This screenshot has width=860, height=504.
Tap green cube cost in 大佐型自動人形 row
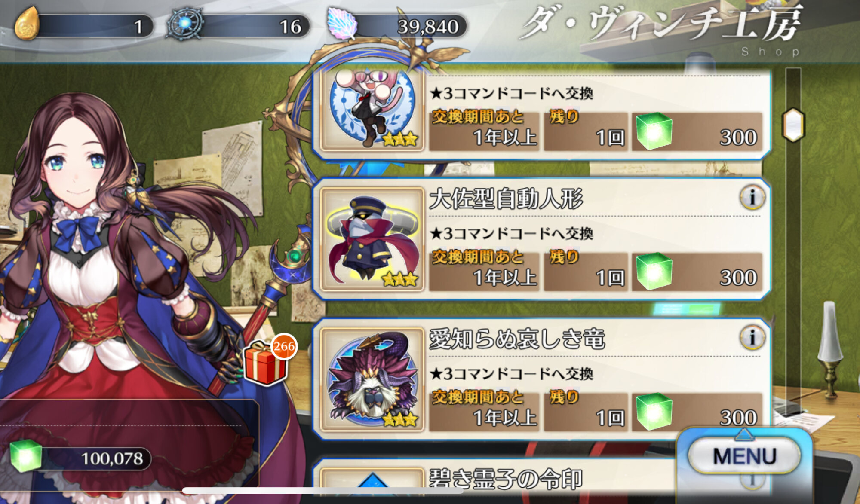pos(654,271)
